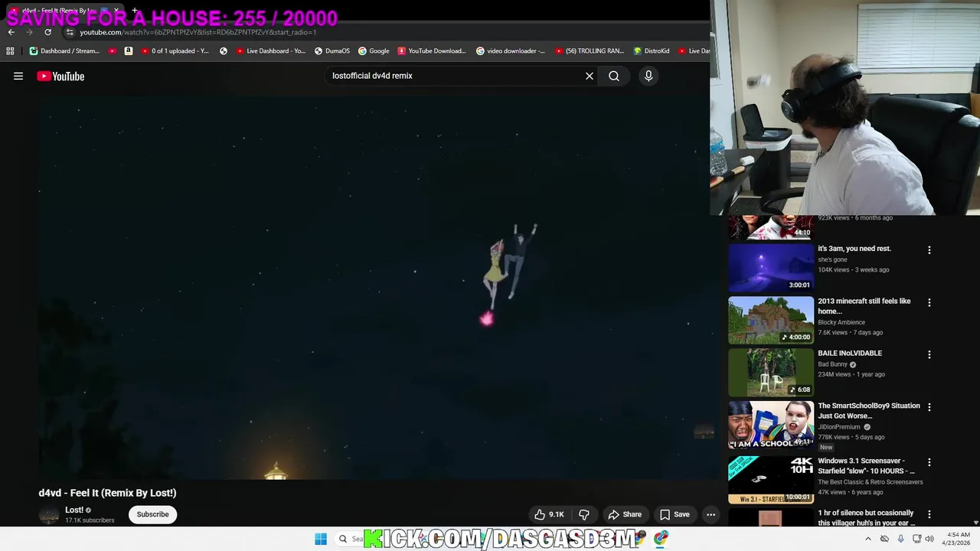Click system tray microphone icon
This screenshot has width=980, height=551.
point(900,539)
